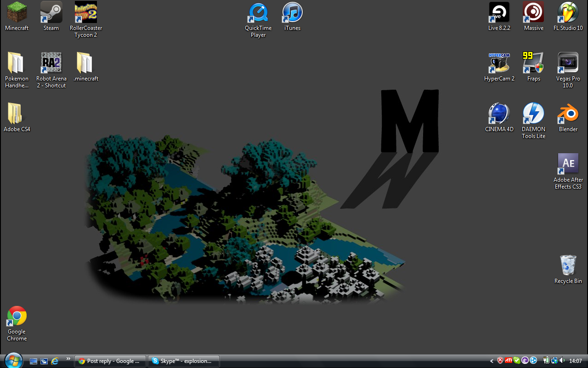Select the Massive desktop shortcut

534,16
